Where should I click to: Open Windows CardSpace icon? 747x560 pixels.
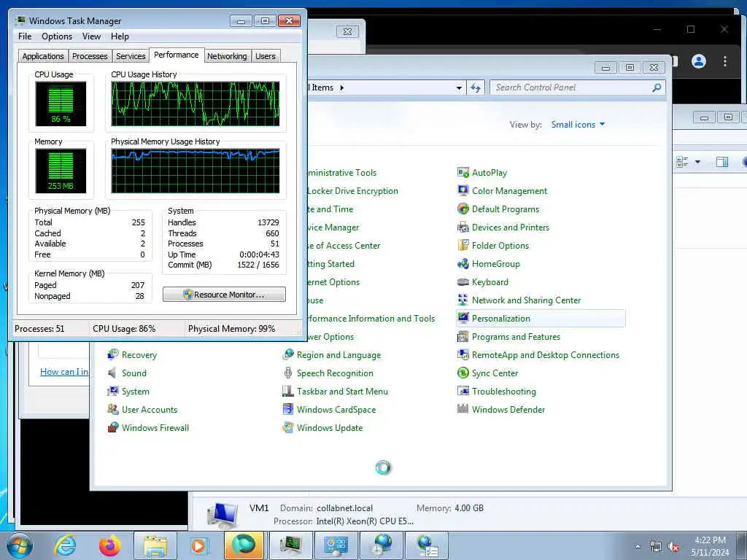click(x=288, y=410)
